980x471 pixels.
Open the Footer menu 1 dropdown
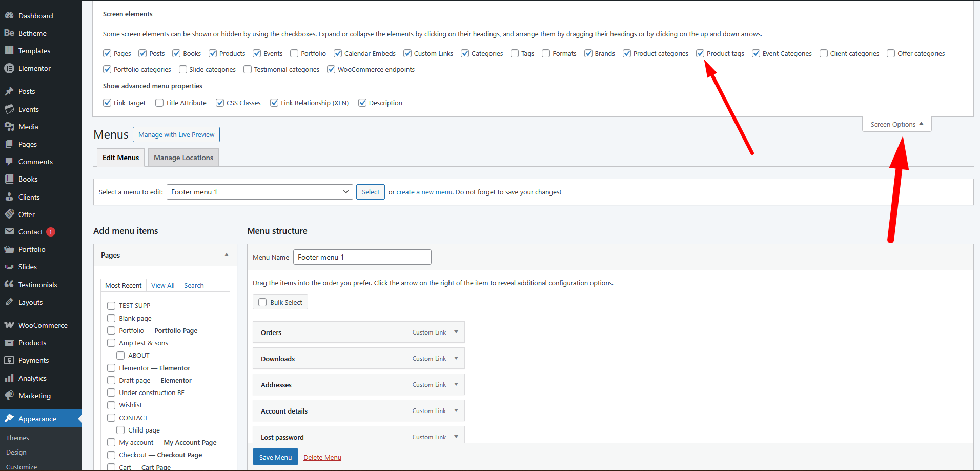coord(259,192)
